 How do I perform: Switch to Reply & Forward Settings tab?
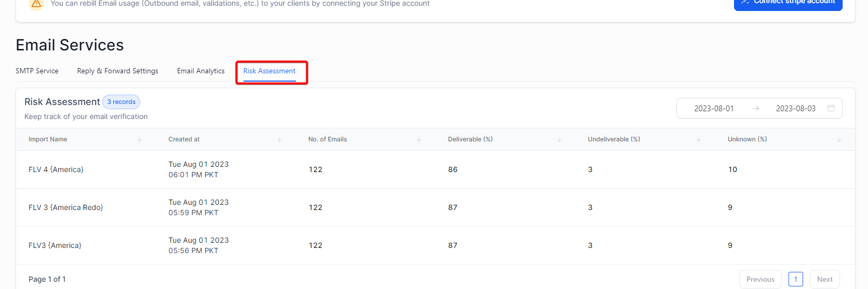pyautogui.click(x=118, y=71)
